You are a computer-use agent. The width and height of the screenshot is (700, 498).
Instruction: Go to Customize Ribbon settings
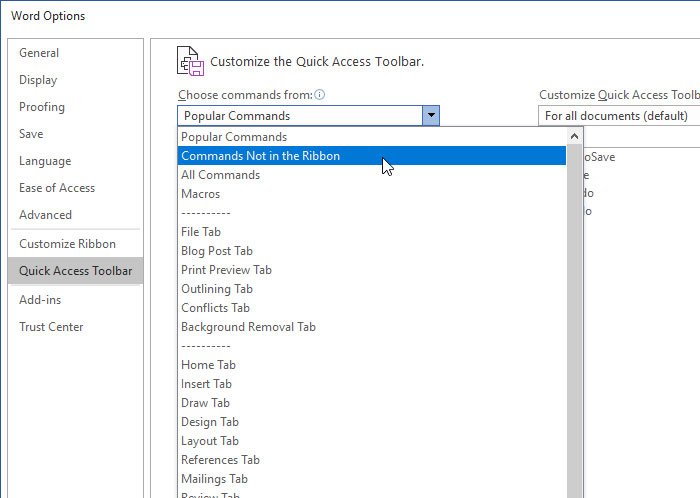[67, 244]
